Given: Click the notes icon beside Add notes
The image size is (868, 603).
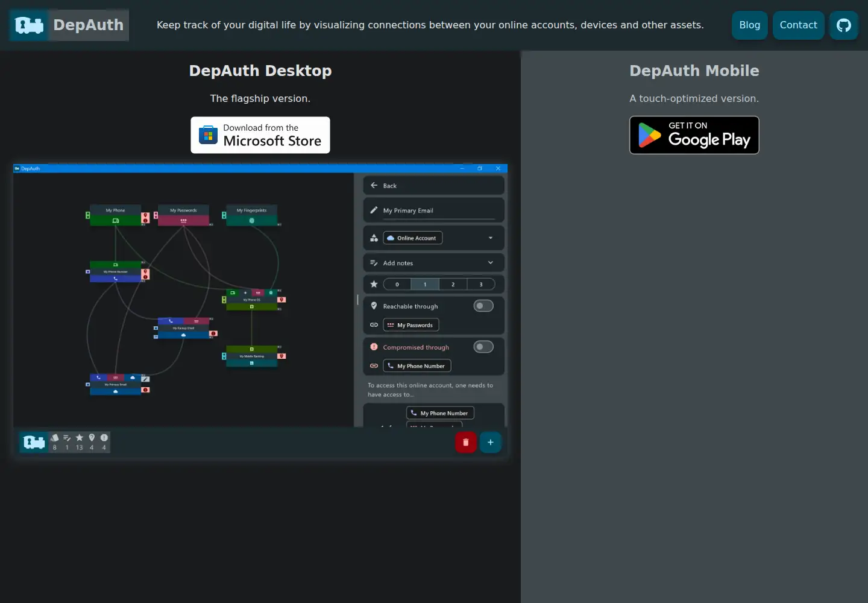Looking at the screenshot, I should point(374,263).
